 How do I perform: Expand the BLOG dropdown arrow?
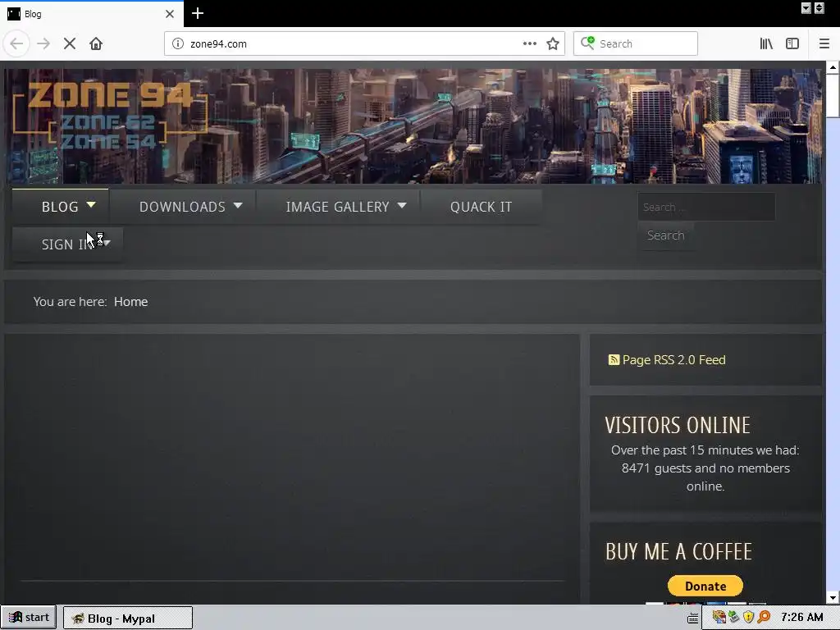pos(91,204)
